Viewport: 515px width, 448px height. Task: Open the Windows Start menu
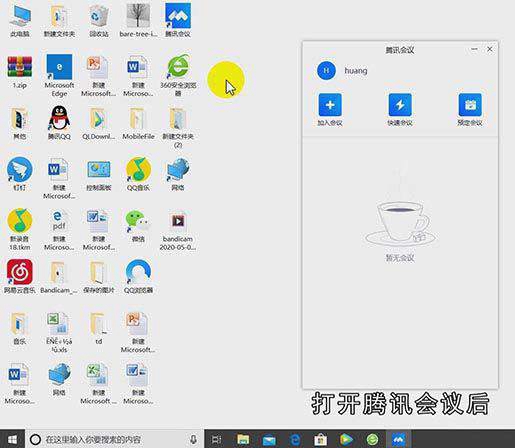pos(12,439)
